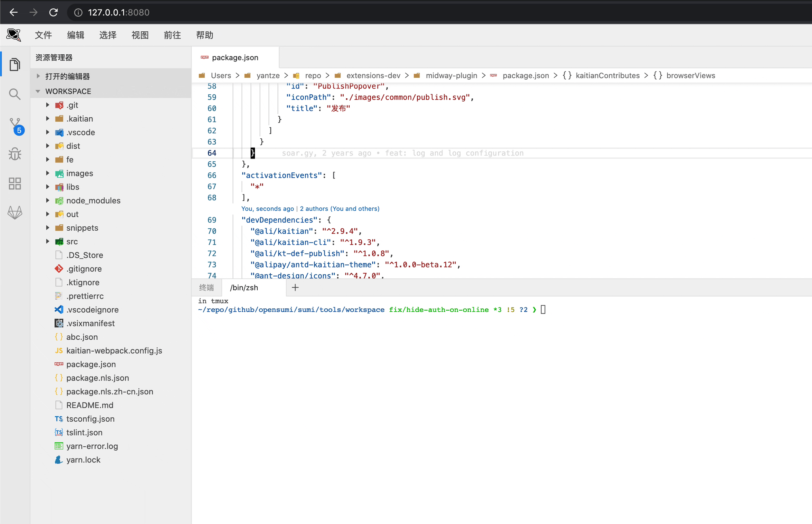Open Source Control with 5 changes
812x524 pixels.
[16, 126]
